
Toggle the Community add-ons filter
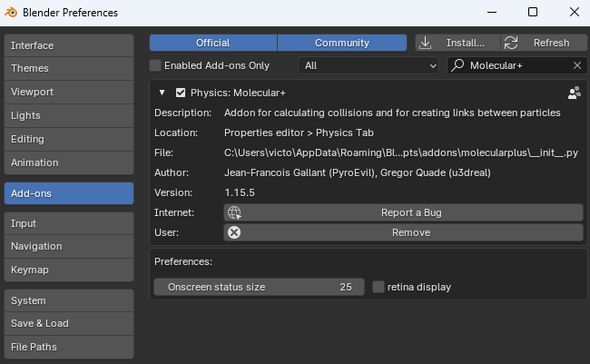tap(342, 43)
